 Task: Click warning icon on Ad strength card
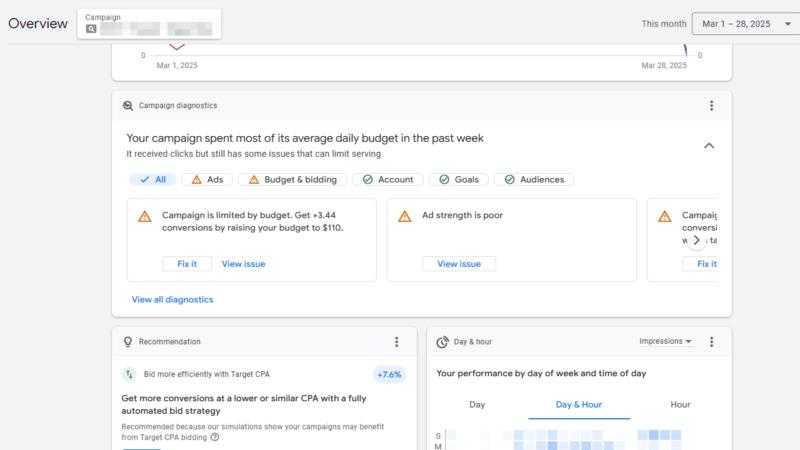point(405,216)
